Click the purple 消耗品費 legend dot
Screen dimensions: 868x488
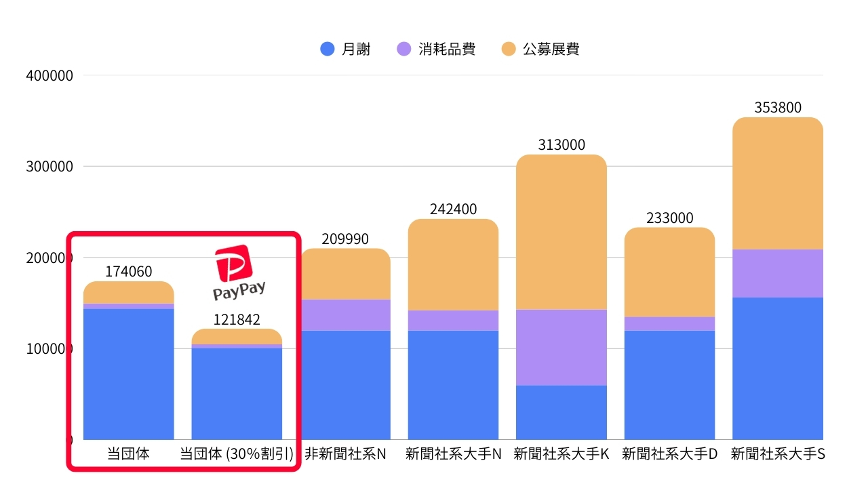tap(403, 49)
